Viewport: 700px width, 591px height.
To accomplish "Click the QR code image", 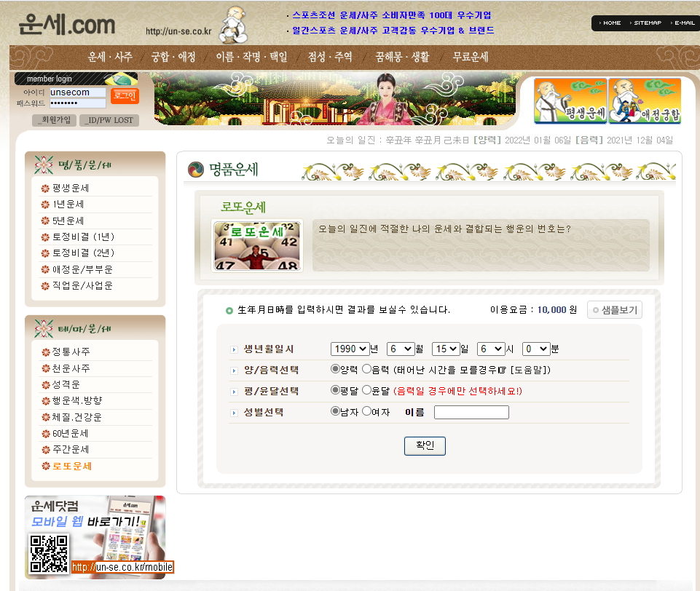I will coord(49,554).
